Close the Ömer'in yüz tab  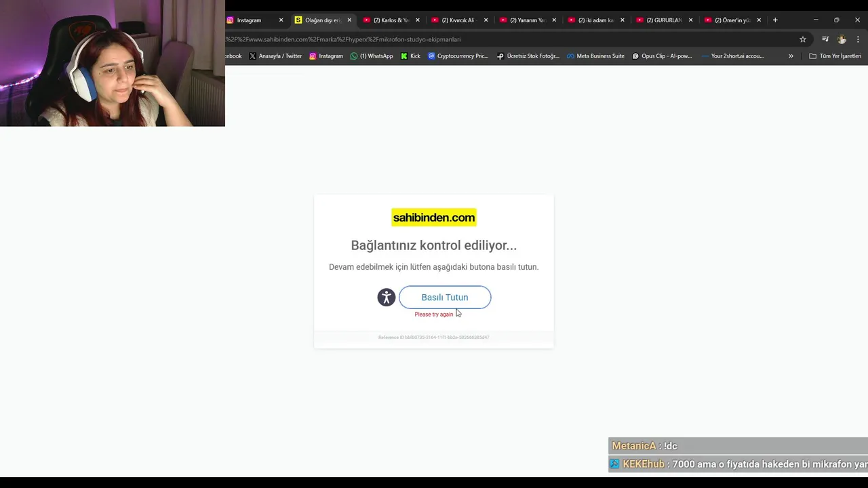pos(759,20)
